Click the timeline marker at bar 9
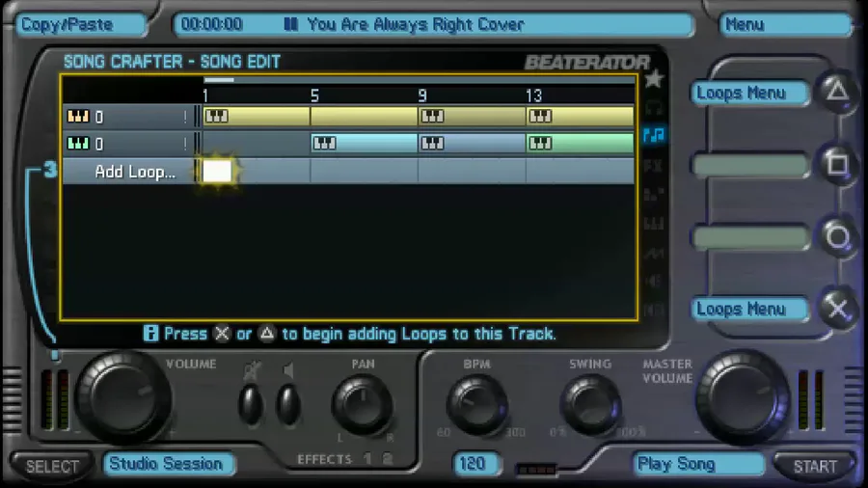 click(422, 95)
